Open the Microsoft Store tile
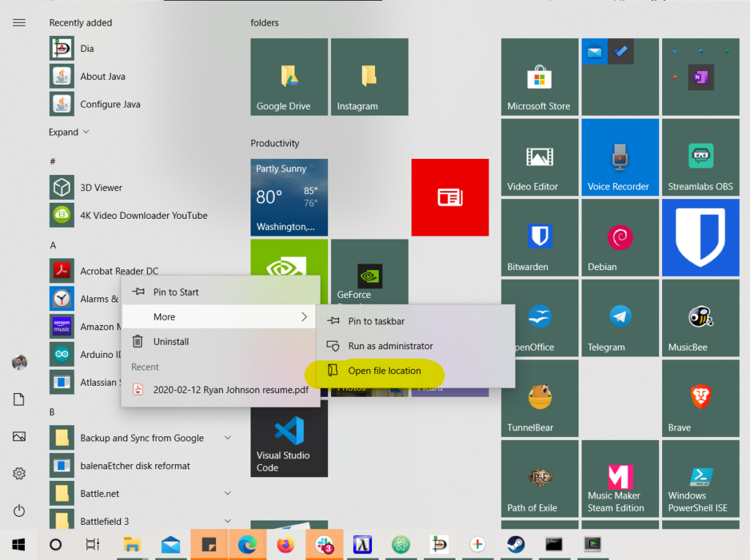Viewport: 750px width, 560px height. (x=539, y=77)
